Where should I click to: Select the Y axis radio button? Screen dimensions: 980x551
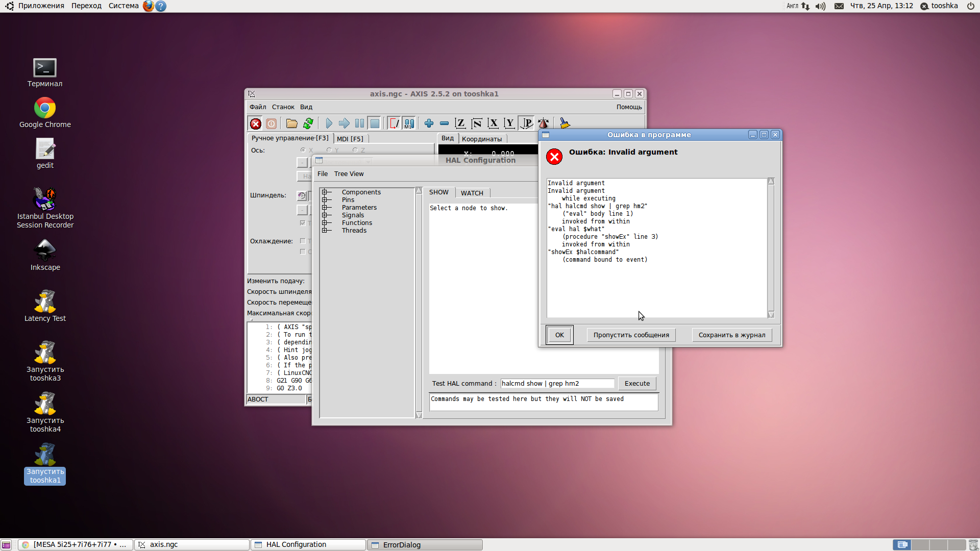[329, 150]
